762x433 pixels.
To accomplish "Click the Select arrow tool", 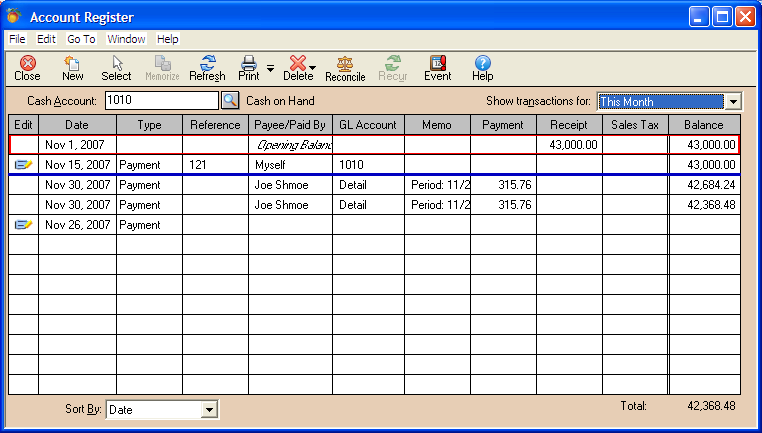I will tap(116, 68).
